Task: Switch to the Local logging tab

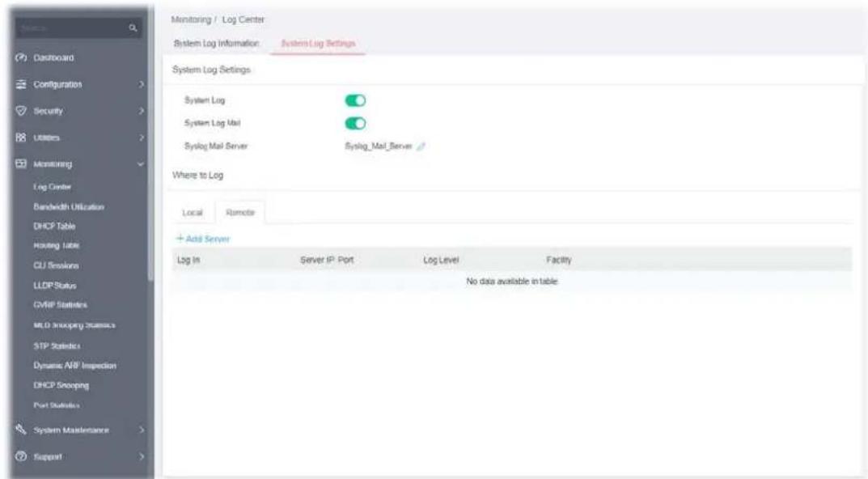Action: [193, 213]
